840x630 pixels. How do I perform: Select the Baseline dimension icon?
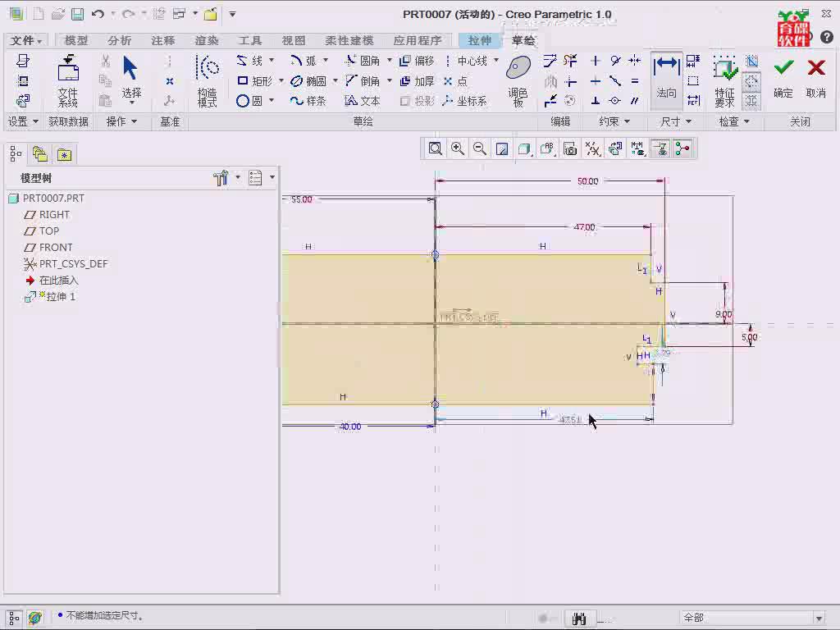693,81
